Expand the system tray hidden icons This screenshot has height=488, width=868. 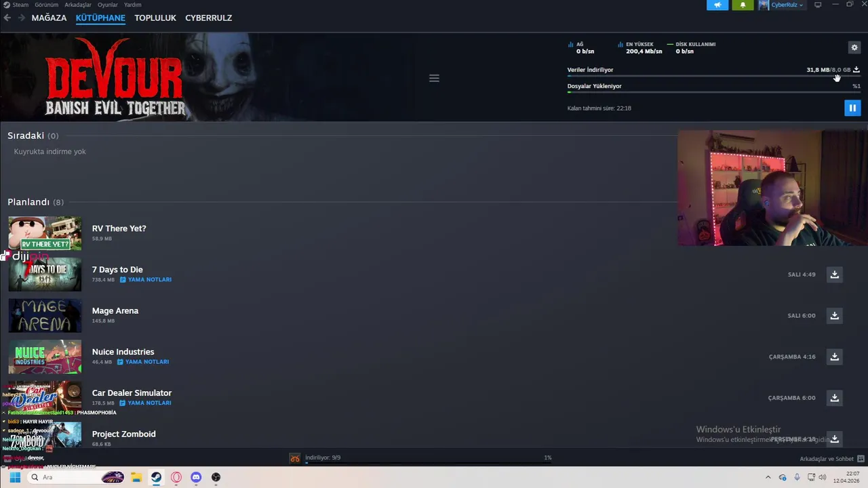tap(768, 477)
